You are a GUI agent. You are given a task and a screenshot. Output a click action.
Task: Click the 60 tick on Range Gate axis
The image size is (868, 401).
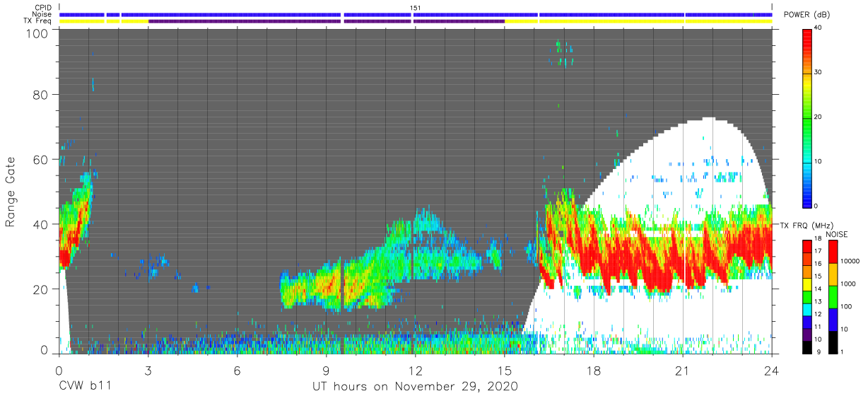pos(40,159)
